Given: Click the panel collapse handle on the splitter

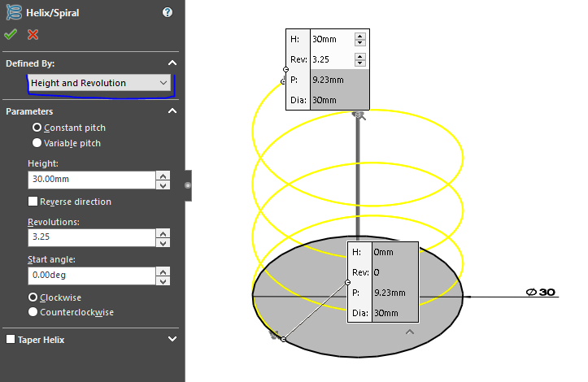Looking at the screenshot, I should 188,185.
